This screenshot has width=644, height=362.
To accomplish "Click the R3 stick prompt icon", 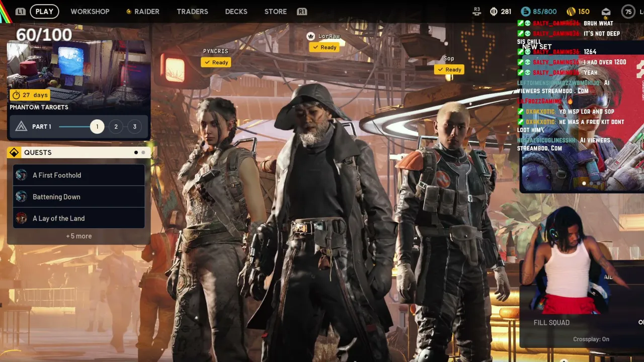I will point(477,11).
